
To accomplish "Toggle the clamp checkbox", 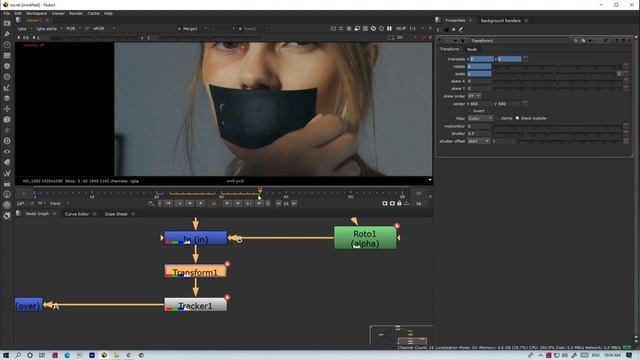I will click(498, 118).
